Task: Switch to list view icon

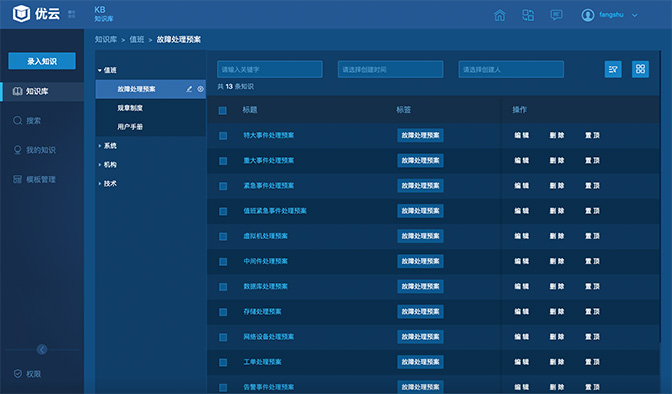Action: (613, 69)
